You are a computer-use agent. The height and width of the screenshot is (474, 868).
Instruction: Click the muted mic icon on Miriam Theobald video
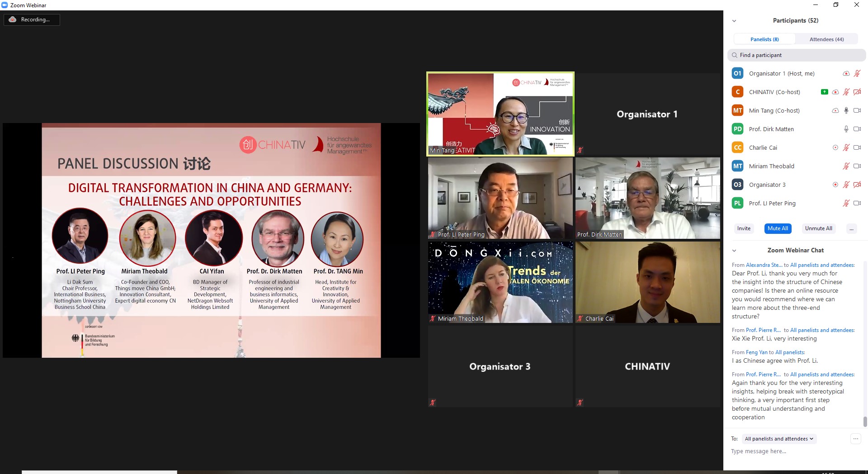(x=433, y=318)
